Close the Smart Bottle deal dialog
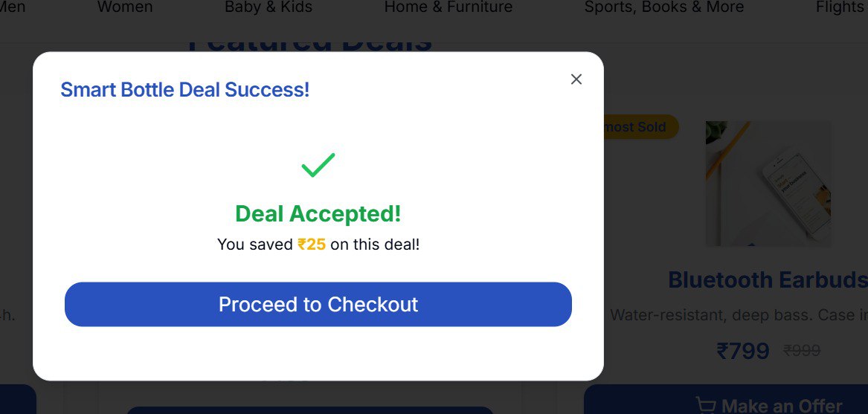Image resolution: width=868 pixels, height=414 pixels. [x=576, y=80]
